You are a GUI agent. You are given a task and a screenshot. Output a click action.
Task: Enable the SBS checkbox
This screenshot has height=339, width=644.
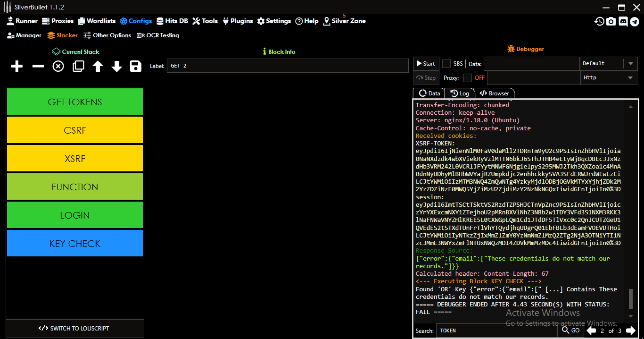pyautogui.click(x=446, y=64)
